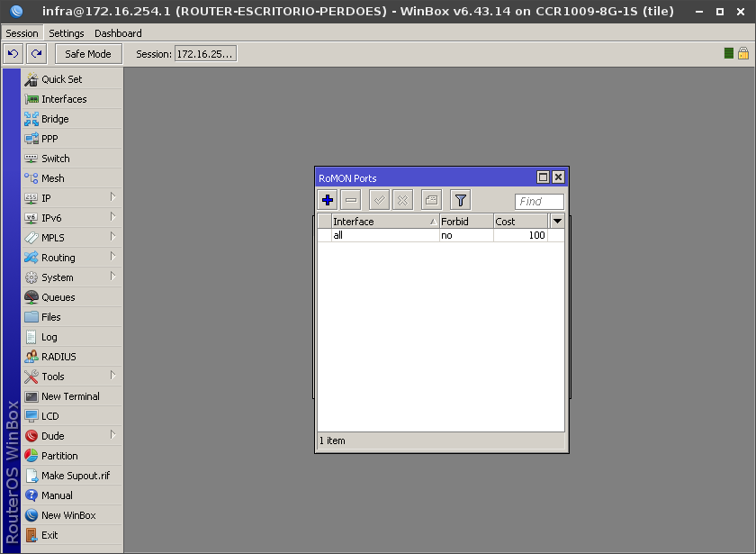This screenshot has height=554, width=756.
Task: Open the Bridge configuration
Action: pyautogui.click(x=72, y=119)
